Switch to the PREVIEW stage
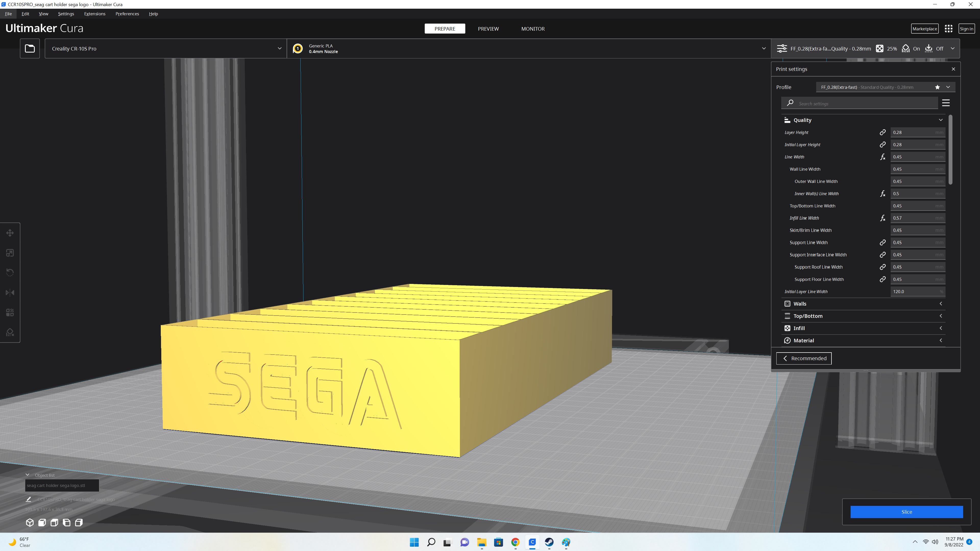 488,29
